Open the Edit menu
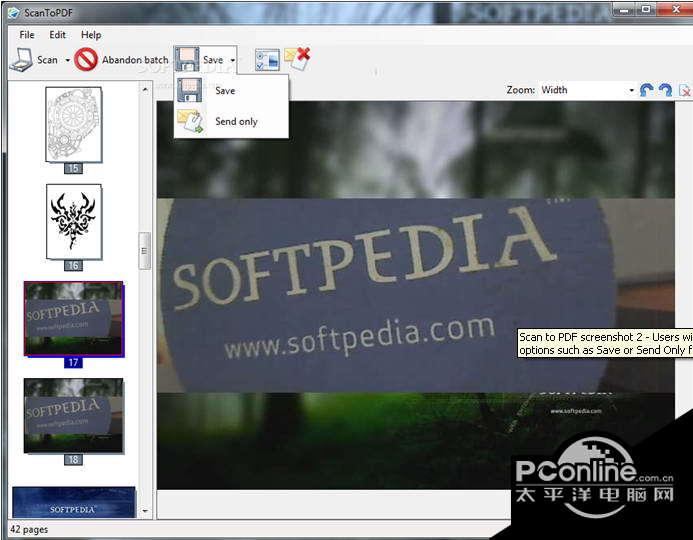This screenshot has height=540, width=693. (57, 35)
